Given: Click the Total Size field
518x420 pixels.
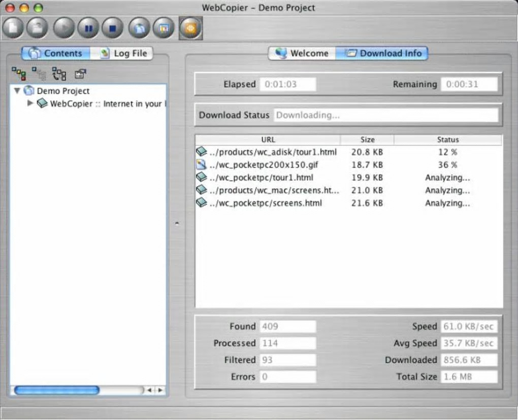Looking at the screenshot, I should tap(469, 376).
